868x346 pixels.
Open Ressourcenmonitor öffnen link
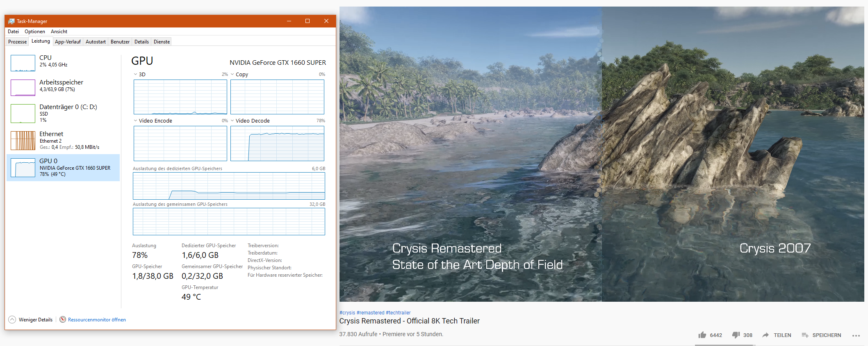97,320
